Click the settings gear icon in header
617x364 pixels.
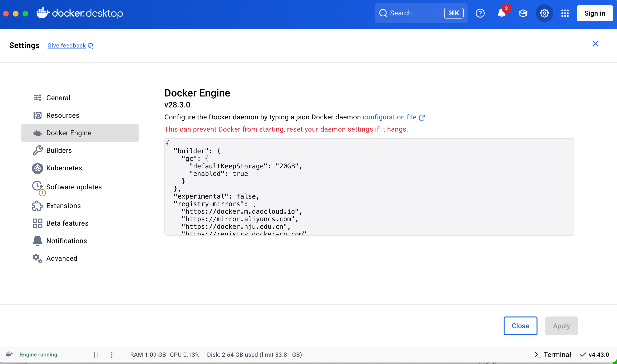point(544,13)
